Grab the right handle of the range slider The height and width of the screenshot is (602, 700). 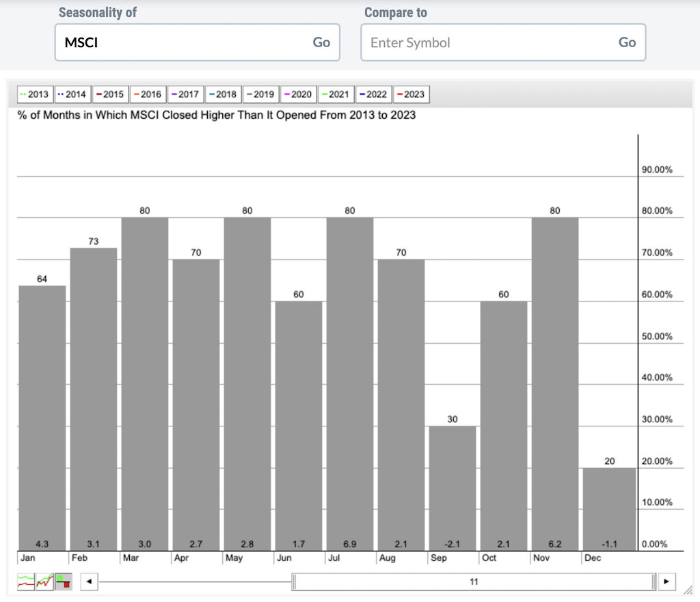click(x=654, y=582)
